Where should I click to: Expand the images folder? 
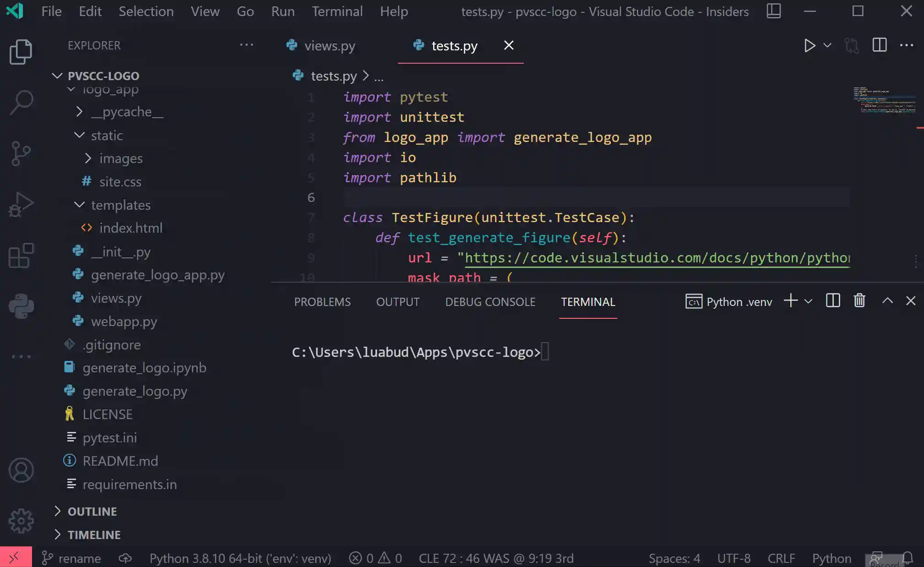(x=87, y=158)
